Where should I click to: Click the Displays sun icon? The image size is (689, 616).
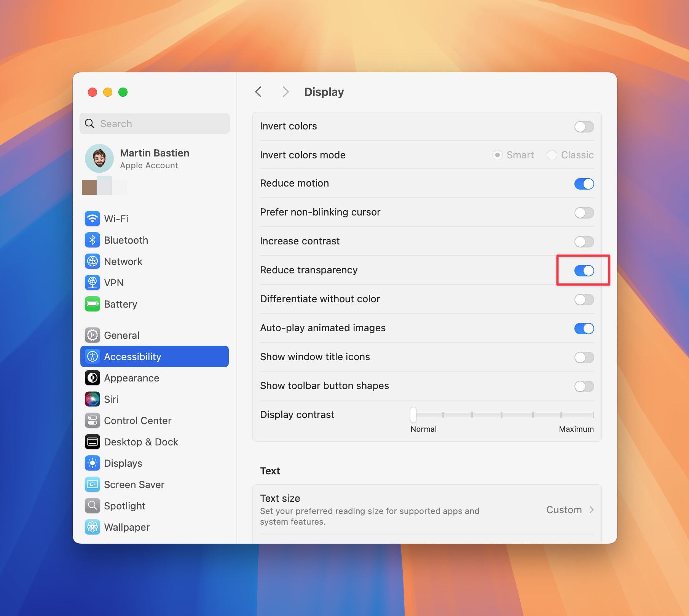click(93, 463)
